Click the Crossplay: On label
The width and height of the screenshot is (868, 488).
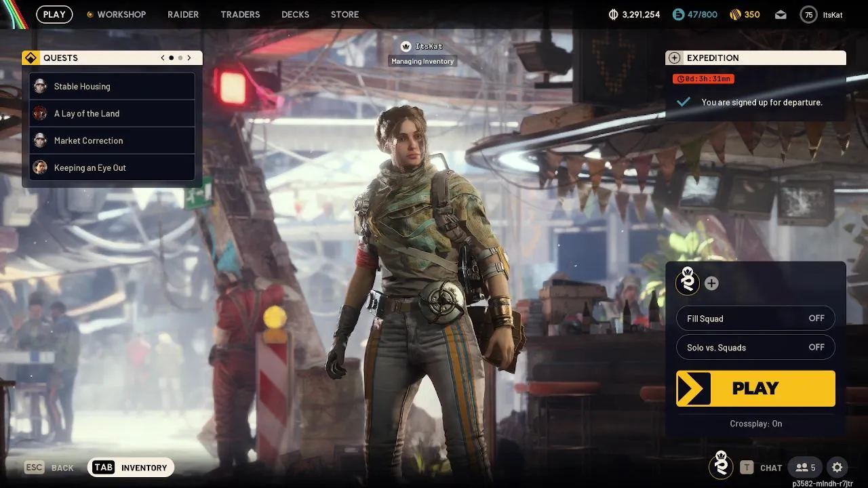point(755,424)
